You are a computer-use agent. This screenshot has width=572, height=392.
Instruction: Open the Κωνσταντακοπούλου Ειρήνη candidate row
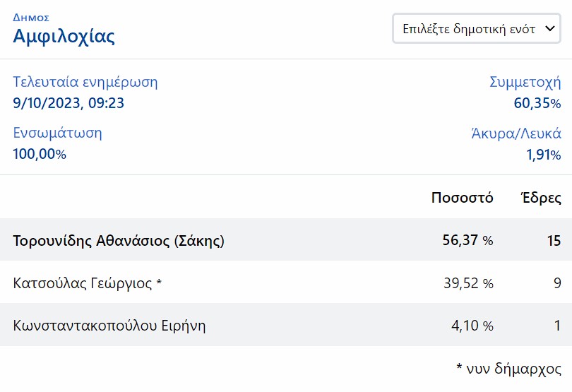pyautogui.click(x=286, y=325)
